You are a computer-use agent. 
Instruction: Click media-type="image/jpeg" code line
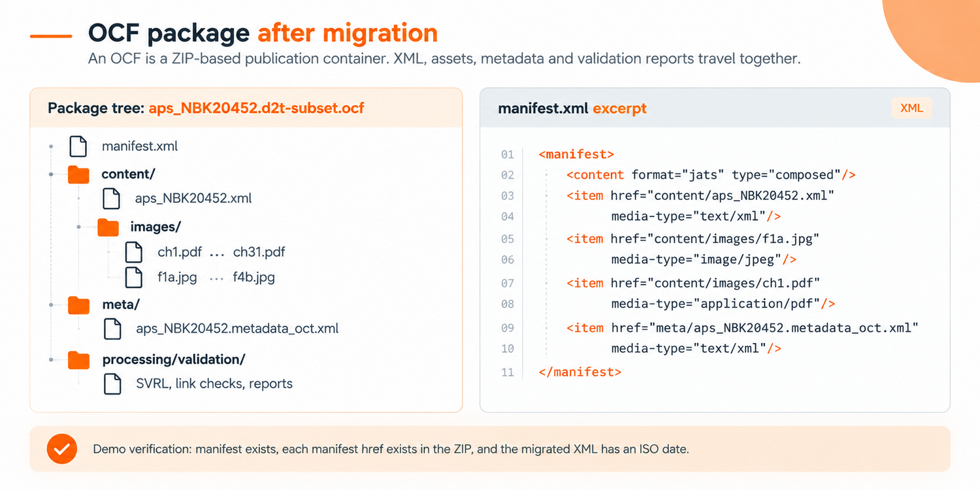click(x=704, y=259)
